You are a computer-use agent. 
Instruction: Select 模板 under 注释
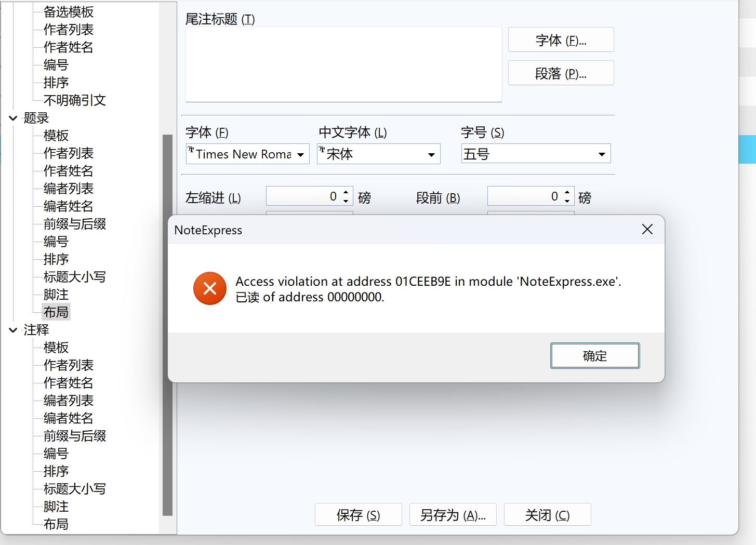56,348
